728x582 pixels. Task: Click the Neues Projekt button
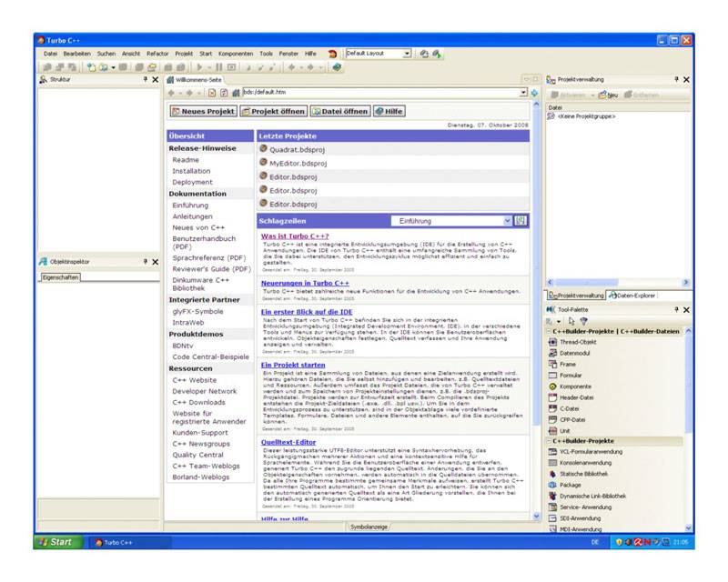[202, 111]
